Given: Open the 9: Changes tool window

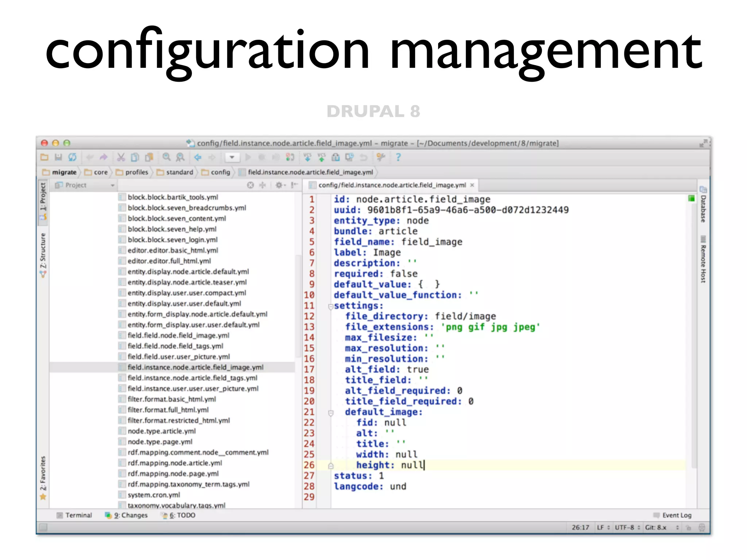Looking at the screenshot, I should point(126,515).
